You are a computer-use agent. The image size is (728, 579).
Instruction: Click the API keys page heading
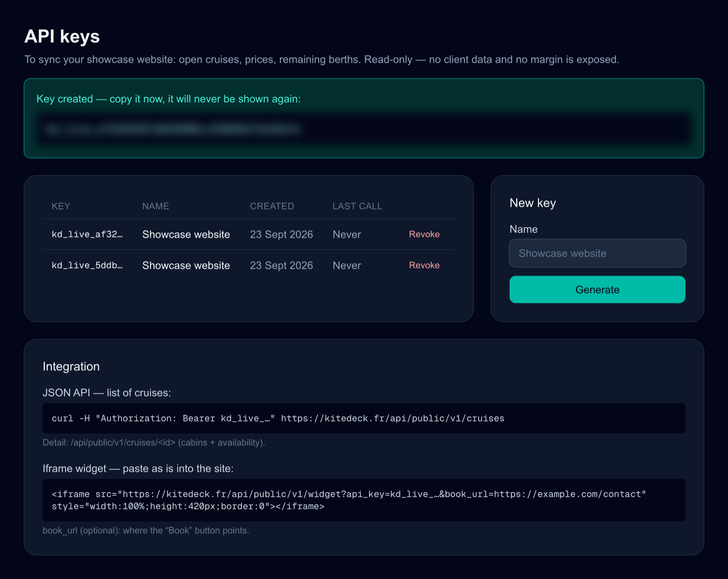[62, 36]
